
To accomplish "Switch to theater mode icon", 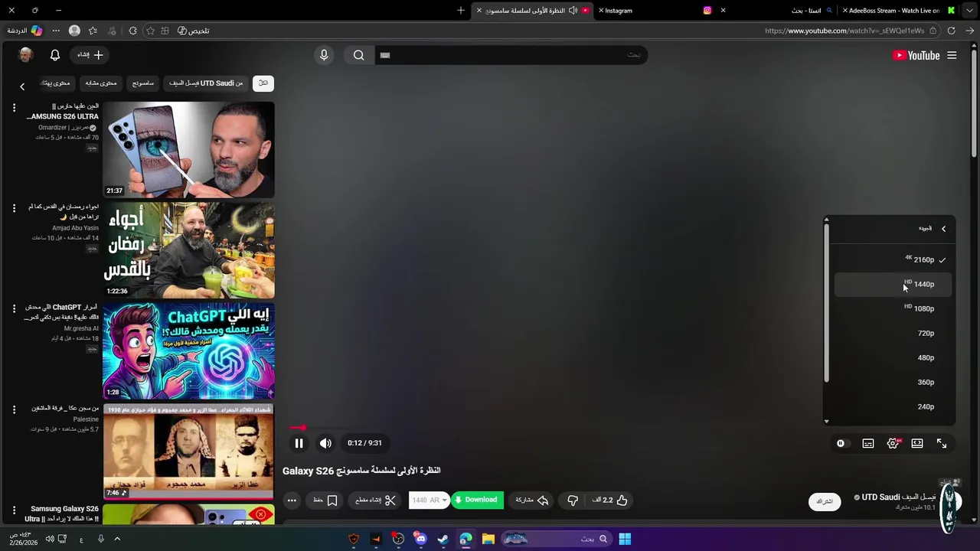I will coord(917,443).
